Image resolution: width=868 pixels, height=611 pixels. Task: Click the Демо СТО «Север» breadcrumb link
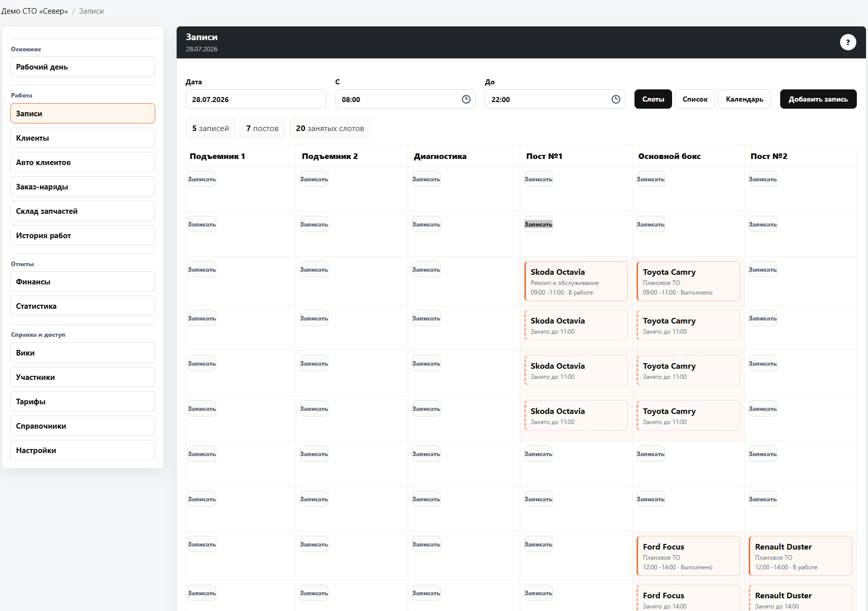[x=35, y=11]
